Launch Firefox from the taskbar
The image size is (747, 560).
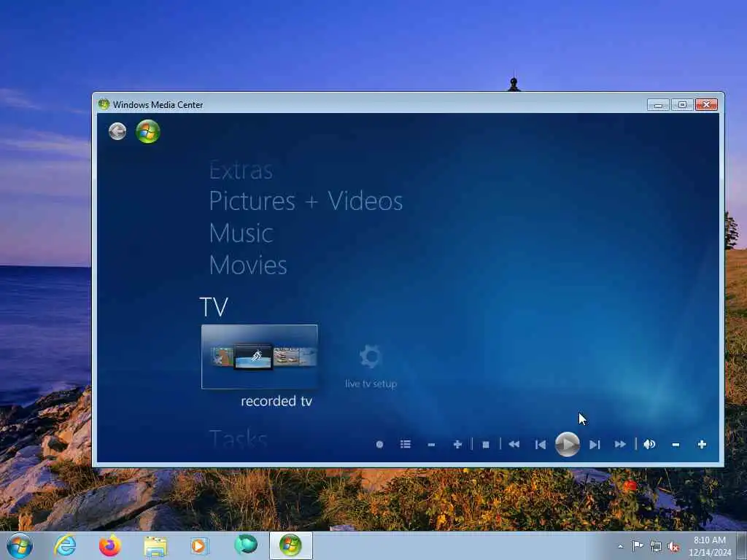click(110, 545)
